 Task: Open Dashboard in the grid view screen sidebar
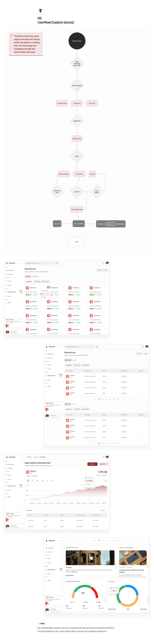click(10, 271)
